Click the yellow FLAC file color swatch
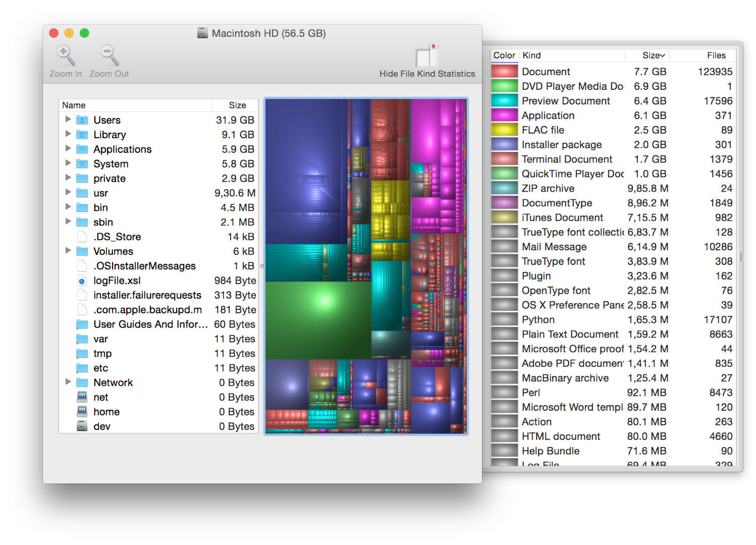The image size is (756, 545). coord(504,130)
